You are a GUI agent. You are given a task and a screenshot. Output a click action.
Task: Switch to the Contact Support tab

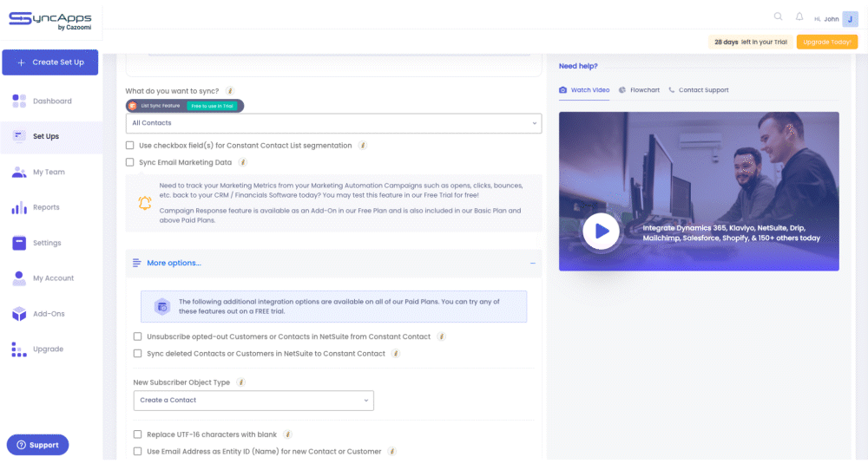pos(699,90)
